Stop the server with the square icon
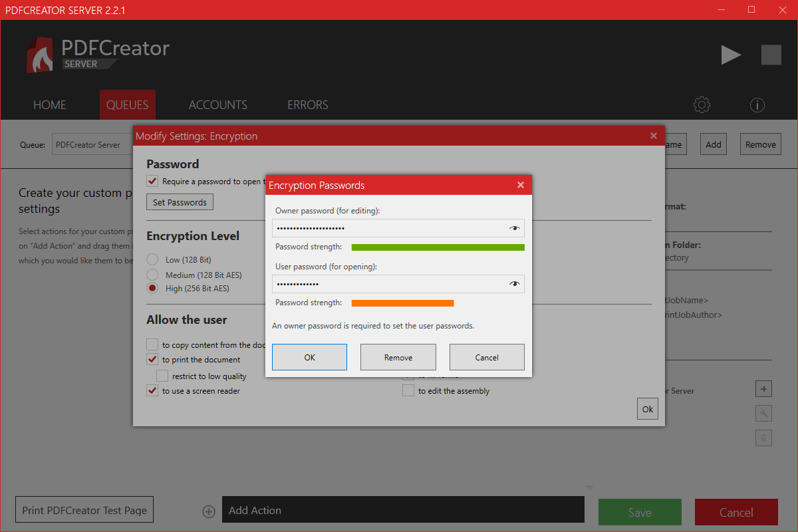The image size is (798, 532). (771, 55)
